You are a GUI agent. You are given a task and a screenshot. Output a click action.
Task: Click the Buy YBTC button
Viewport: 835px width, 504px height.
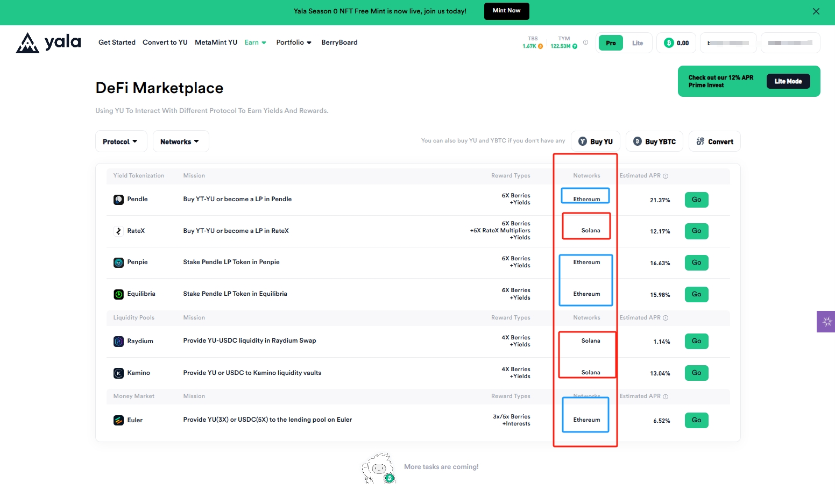654,141
